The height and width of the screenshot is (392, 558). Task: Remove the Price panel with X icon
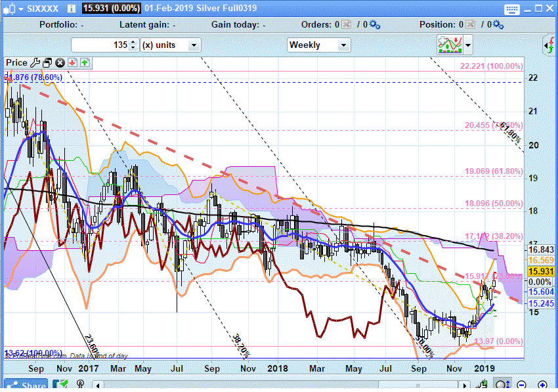(x=60, y=63)
